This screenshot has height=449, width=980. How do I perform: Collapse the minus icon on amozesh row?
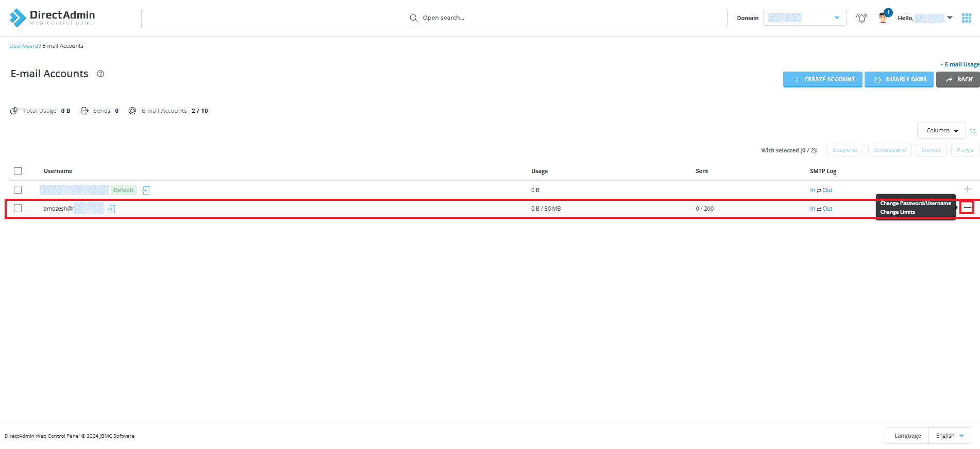[967, 208]
